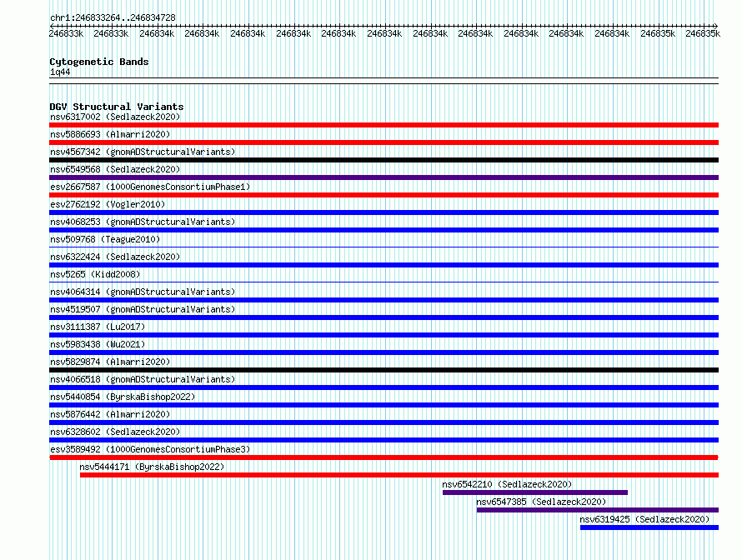Select nsv4068253 (gnomADStructuralVariants) label
742x560 pixels.
click(x=143, y=222)
